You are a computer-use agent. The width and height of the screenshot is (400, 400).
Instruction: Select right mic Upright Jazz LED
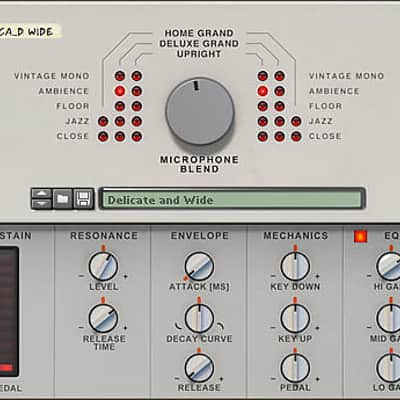263,121
